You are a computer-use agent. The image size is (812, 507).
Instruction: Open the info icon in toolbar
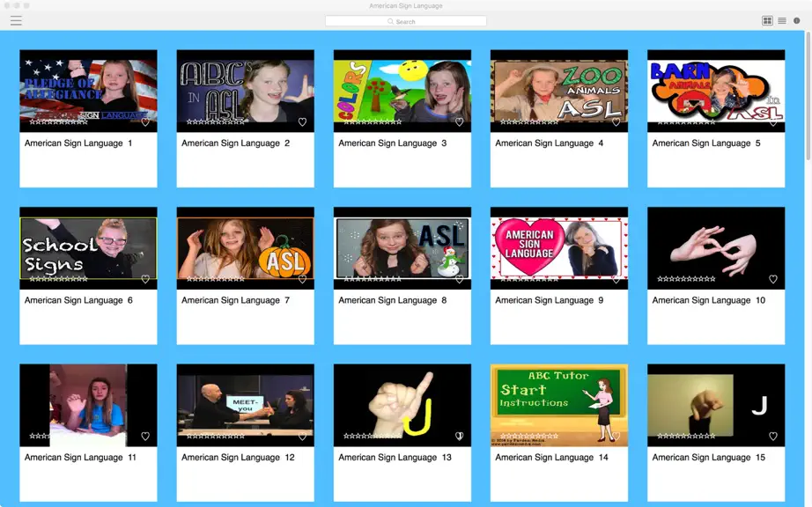(796, 21)
